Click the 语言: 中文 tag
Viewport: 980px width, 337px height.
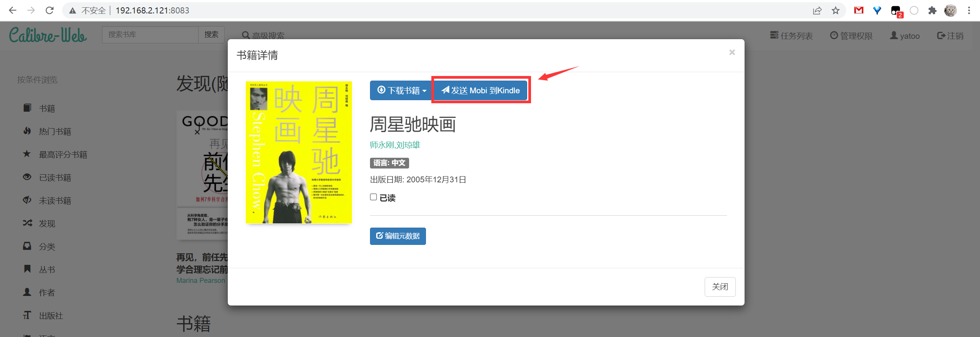click(389, 163)
